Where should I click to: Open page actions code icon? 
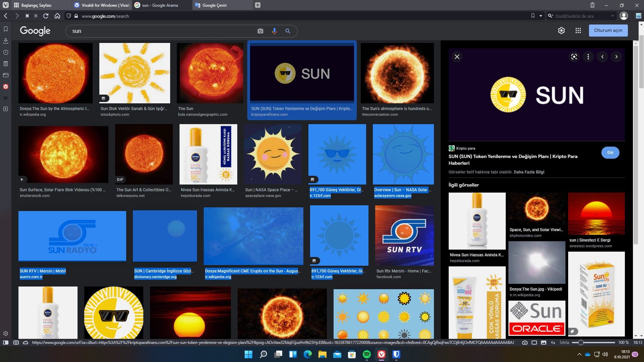[553, 343]
